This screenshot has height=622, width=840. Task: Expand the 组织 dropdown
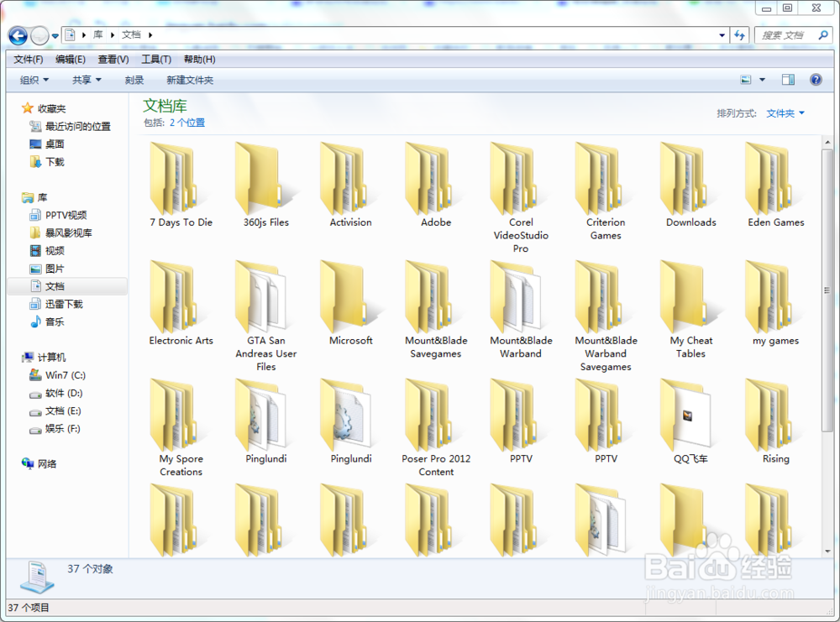34,81
